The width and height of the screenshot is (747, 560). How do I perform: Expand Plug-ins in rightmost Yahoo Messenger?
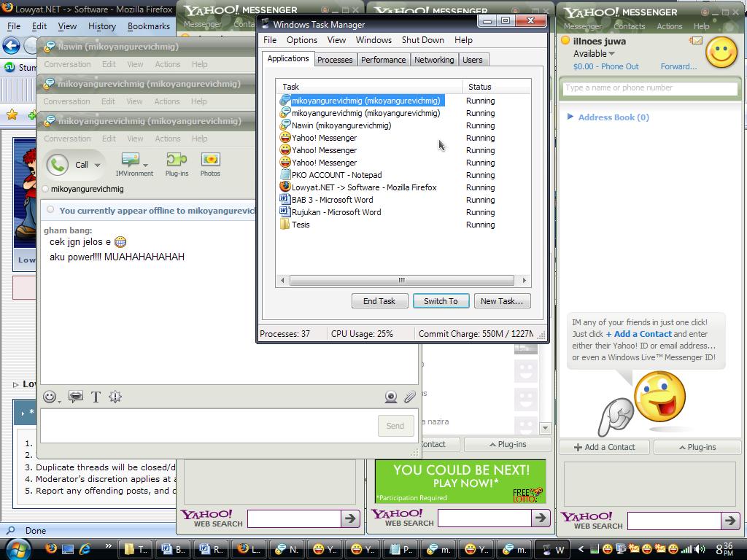(697, 447)
